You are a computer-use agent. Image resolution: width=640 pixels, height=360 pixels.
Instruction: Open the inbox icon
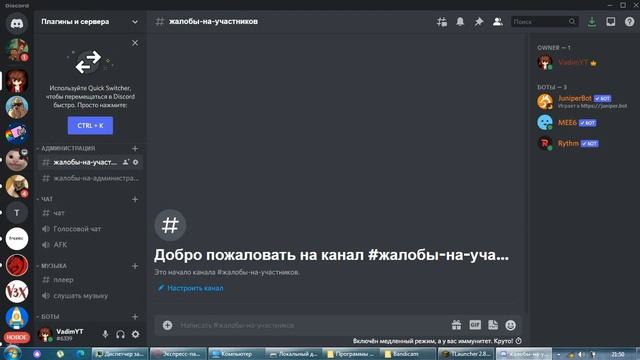click(x=611, y=22)
